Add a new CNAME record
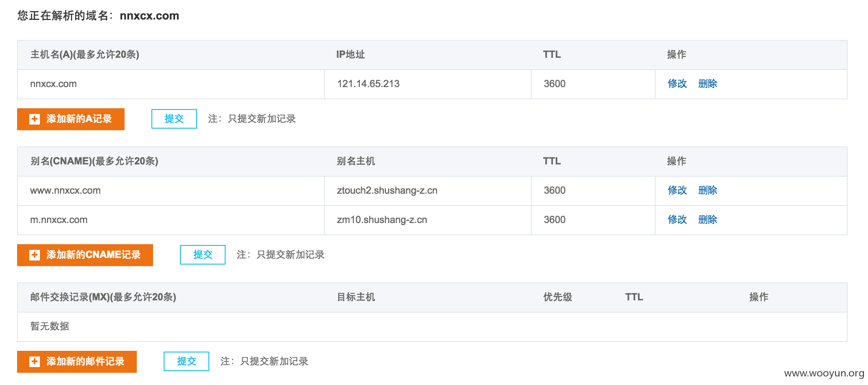The width and height of the screenshot is (868, 385). point(85,255)
